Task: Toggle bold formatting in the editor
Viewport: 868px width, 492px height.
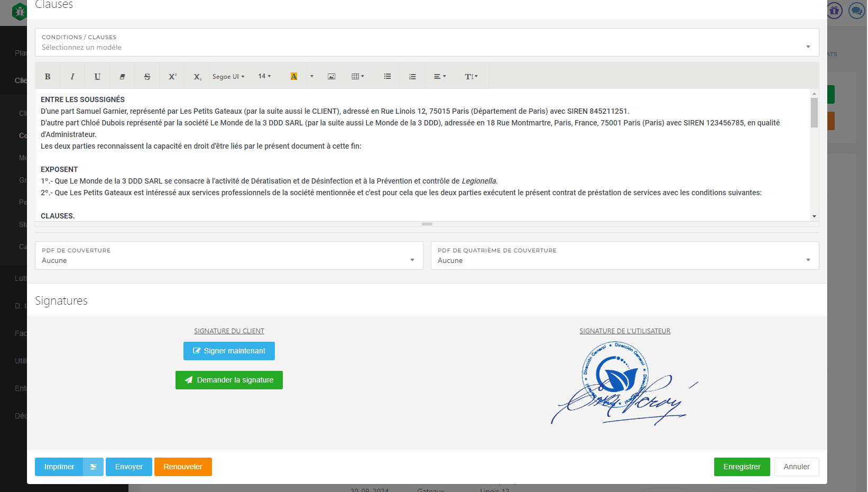Action: (48, 76)
